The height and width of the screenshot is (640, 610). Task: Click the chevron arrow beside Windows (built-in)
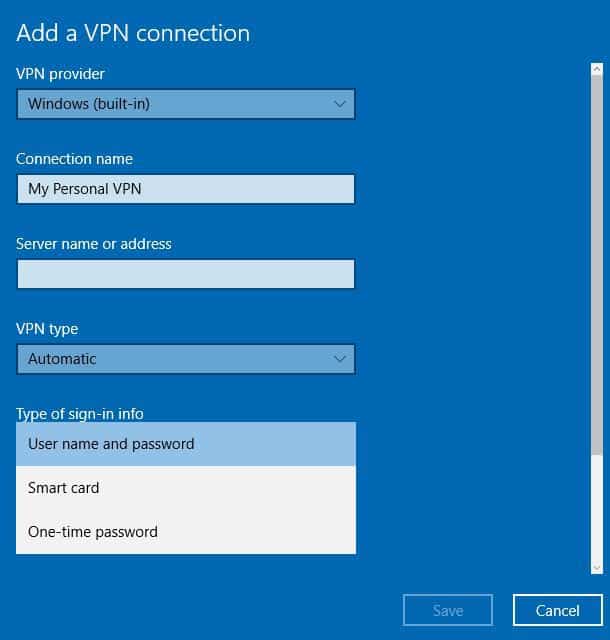(340, 104)
